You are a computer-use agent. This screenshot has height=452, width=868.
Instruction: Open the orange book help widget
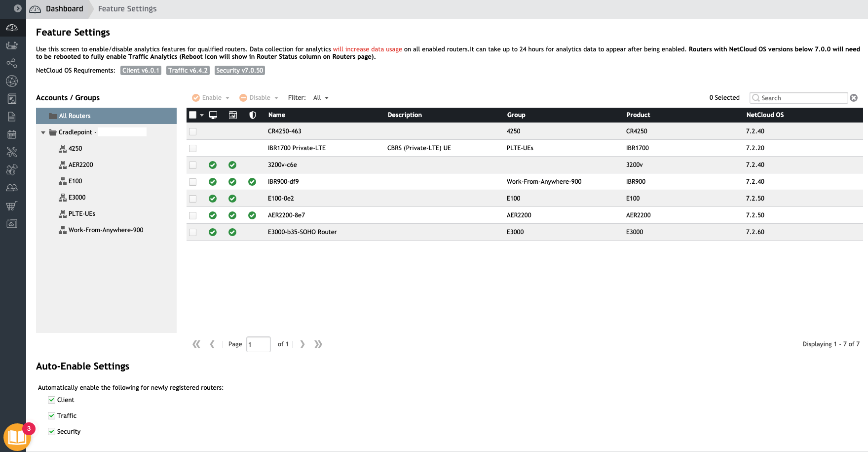click(17, 437)
